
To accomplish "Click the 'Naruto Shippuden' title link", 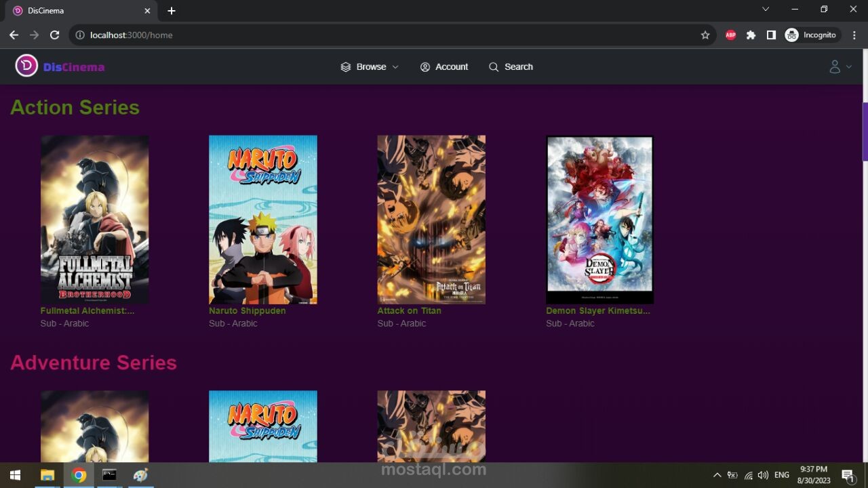I will point(248,310).
